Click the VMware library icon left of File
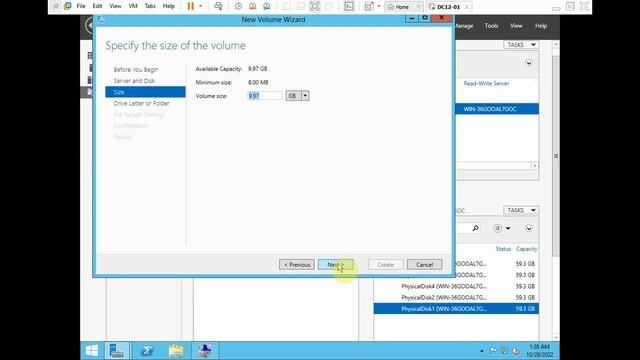The width and height of the screenshot is (640, 360). coord(68,6)
